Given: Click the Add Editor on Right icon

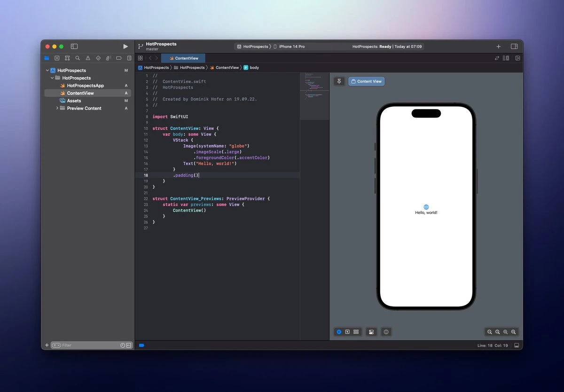Looking at the screenshot, I should (517, 58).
